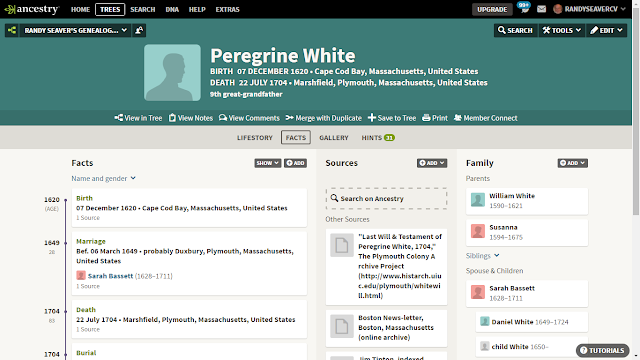
Task: Open View Notes
Action: coord(191,118)
